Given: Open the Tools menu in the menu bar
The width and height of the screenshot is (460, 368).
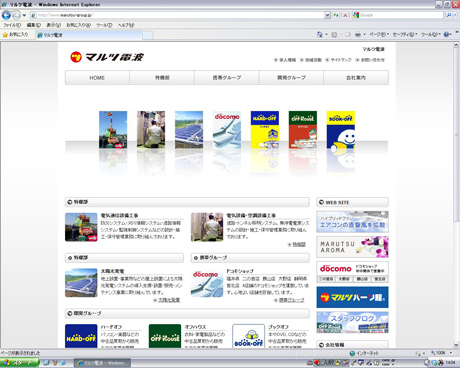Looking at the screenshot, I should click(104, 25).
